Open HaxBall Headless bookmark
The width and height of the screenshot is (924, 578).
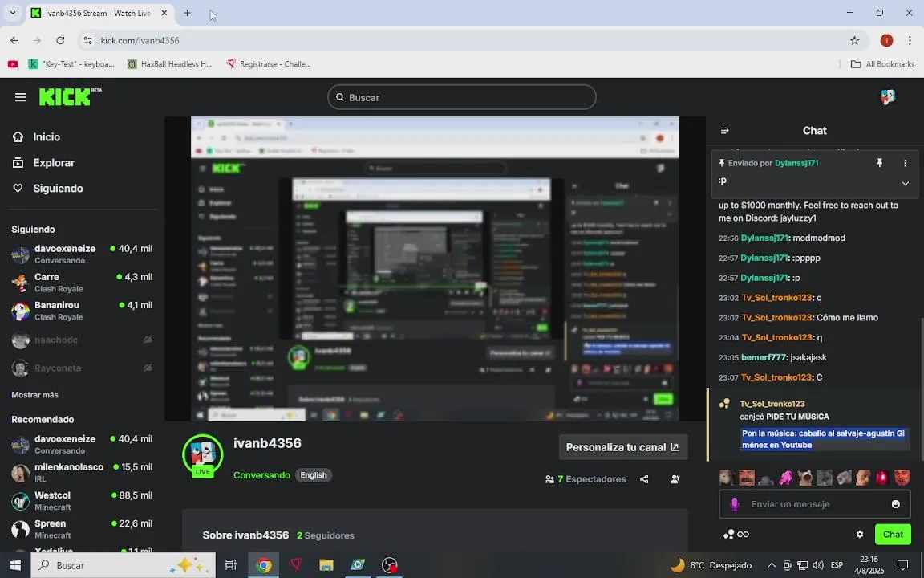170,64
